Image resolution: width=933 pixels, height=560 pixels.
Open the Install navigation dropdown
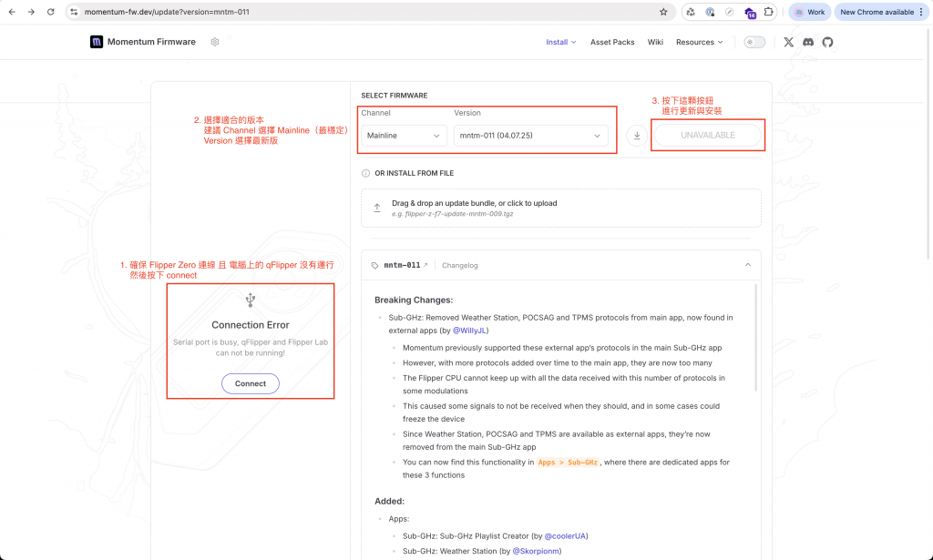(561, 42)
